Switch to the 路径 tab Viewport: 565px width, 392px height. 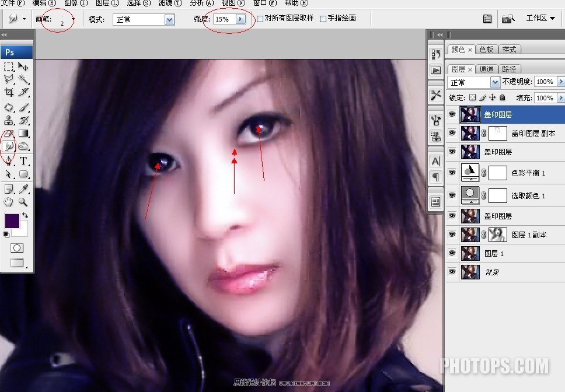pyautogui.click(x=509, y=69)
